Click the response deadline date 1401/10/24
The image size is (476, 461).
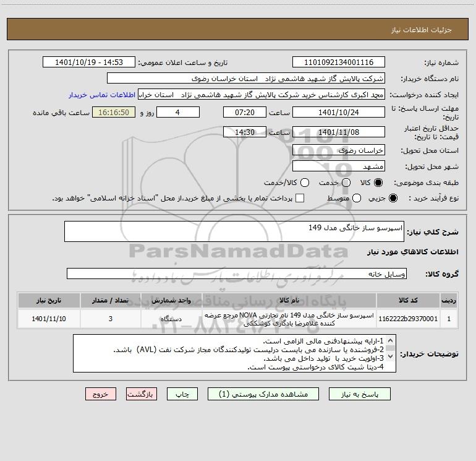[x=339, y=112]
